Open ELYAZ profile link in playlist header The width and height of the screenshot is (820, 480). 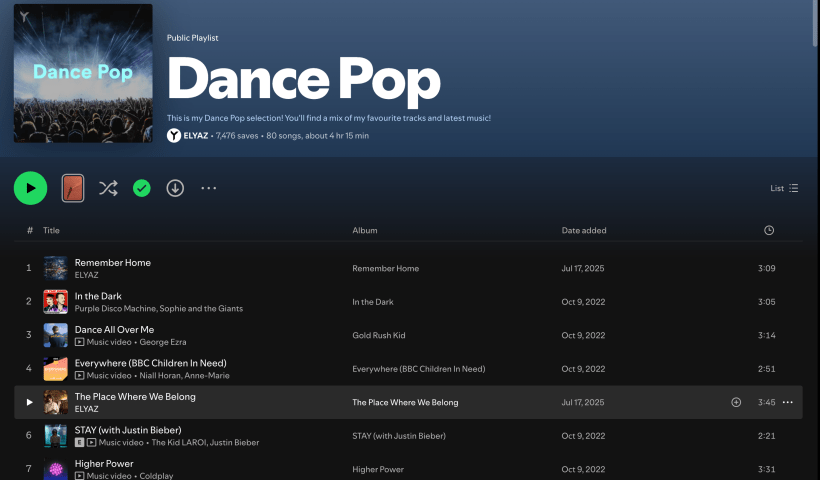[x=197, y=135]
